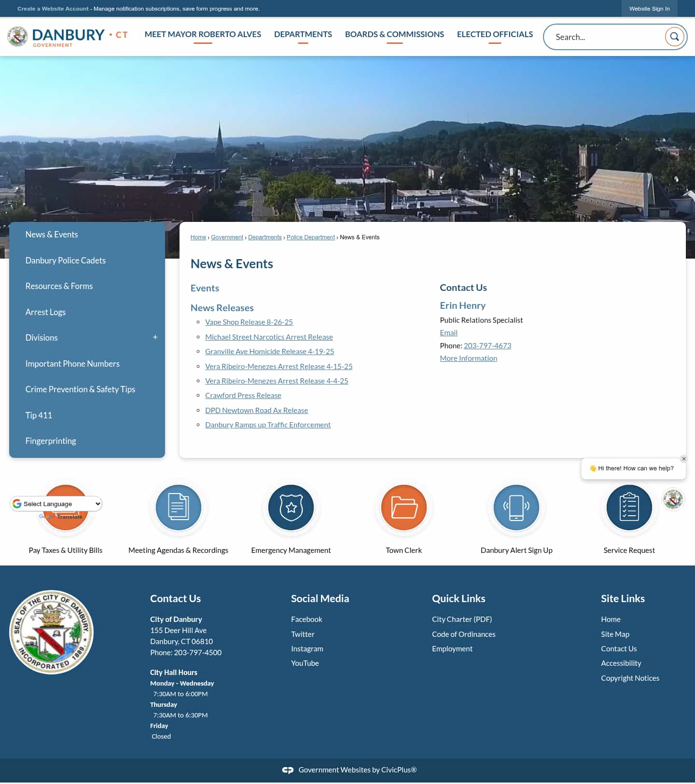Open Facebook link in footer

[306, 619]
